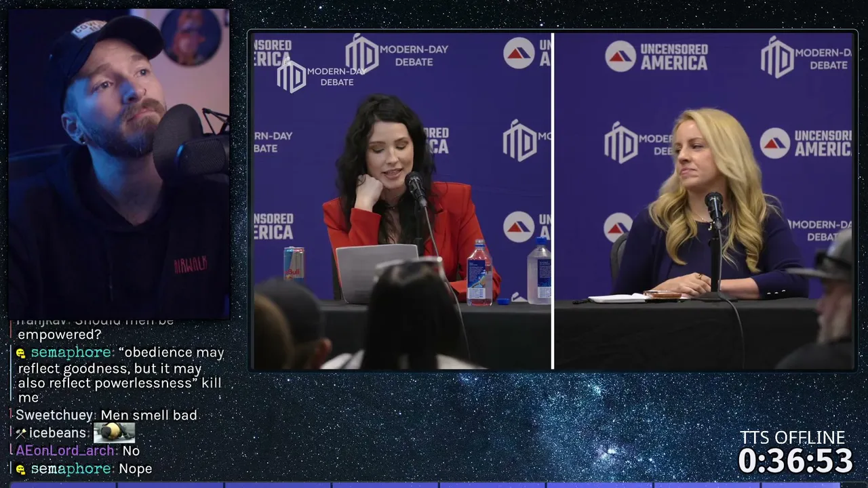Click the "empowered?" chat text
Image resolution: width=868 pixels, height=488 pixels.
coord(60,334)
